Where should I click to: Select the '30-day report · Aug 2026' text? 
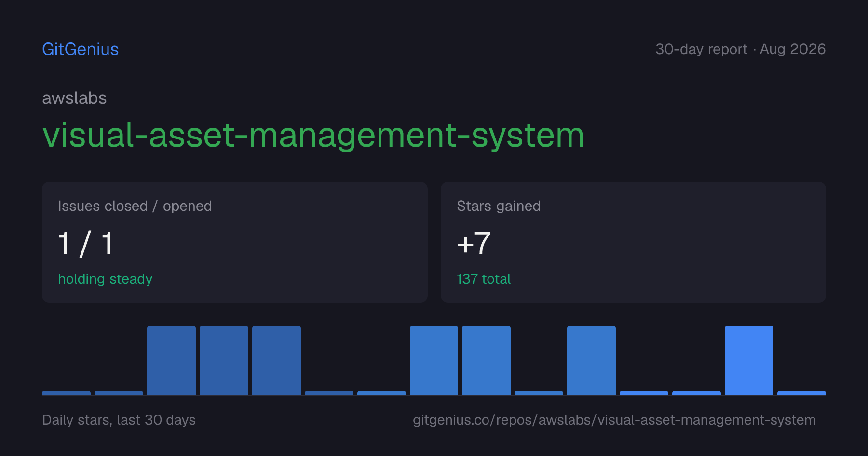[740, 49]
